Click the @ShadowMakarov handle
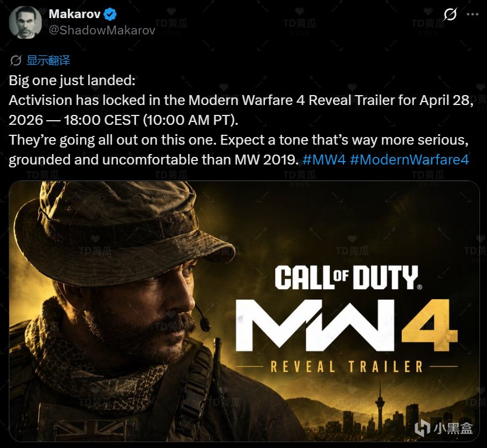 (x=102, y=30)
